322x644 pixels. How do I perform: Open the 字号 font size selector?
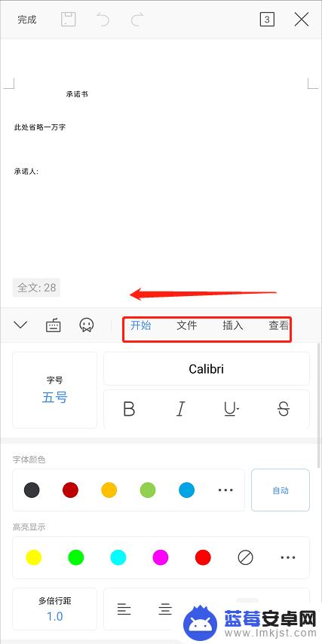pyautogui.click(x=55, y=389)
